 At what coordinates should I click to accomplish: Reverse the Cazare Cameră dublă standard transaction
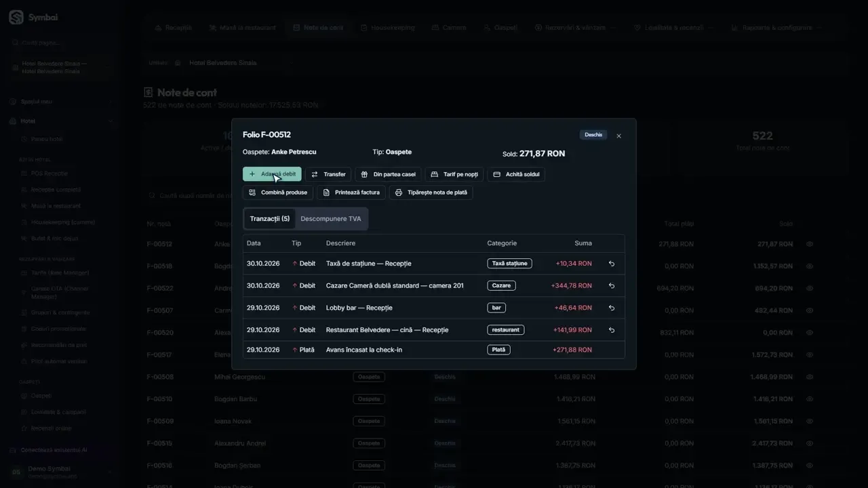click(612, 286)
